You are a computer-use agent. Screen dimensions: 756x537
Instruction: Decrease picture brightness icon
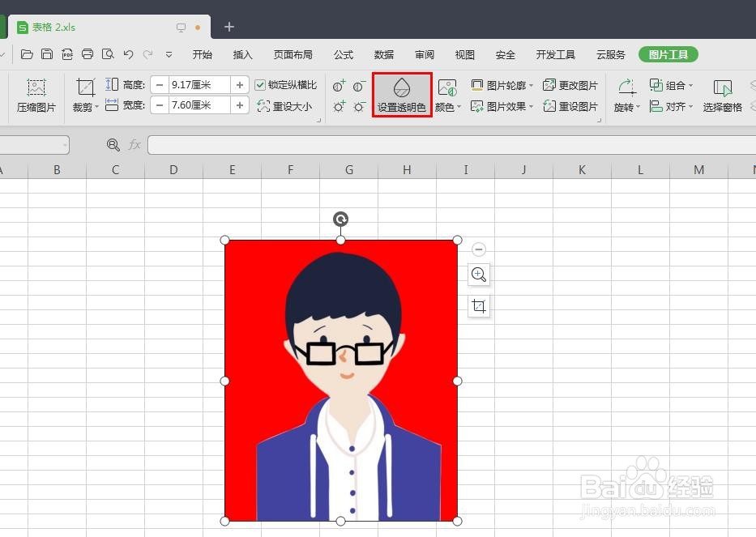[x=359, y=106]
